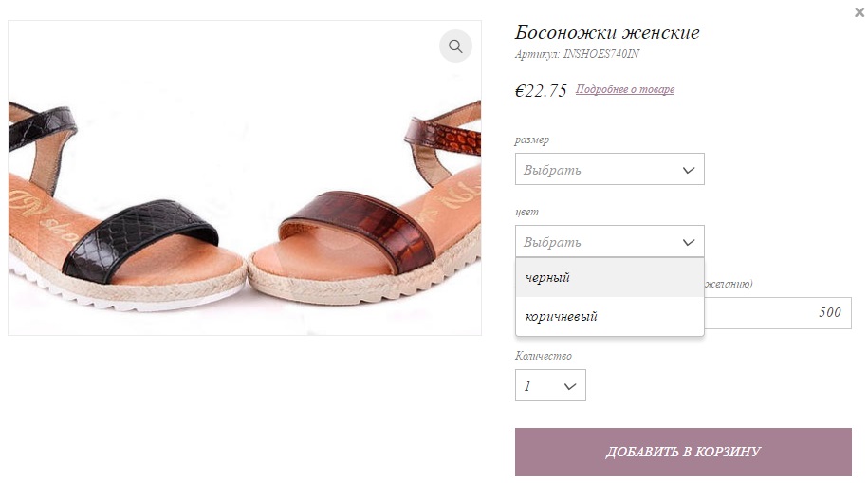Open the размер dropdown field
The height and width of the screenshot is (483, 868).
609,169
